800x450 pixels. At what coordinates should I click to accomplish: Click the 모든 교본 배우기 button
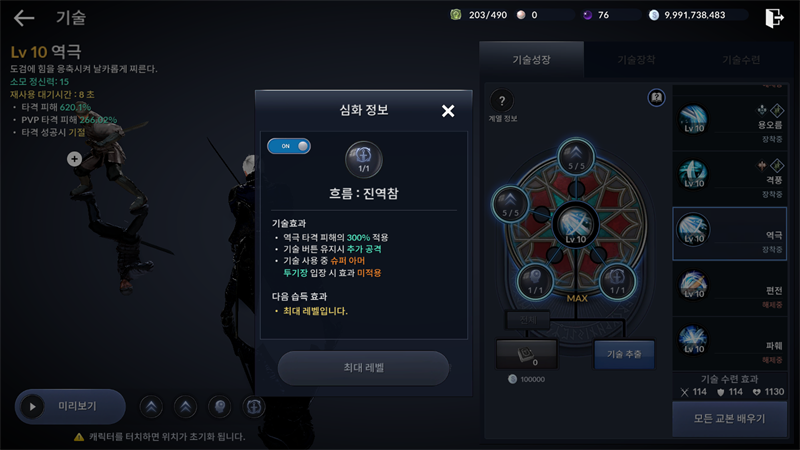[x=730, y=419]
